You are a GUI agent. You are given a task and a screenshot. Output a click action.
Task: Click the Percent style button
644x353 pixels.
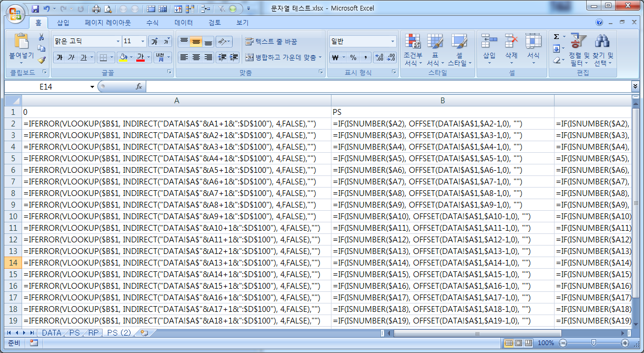coord(353,57)
